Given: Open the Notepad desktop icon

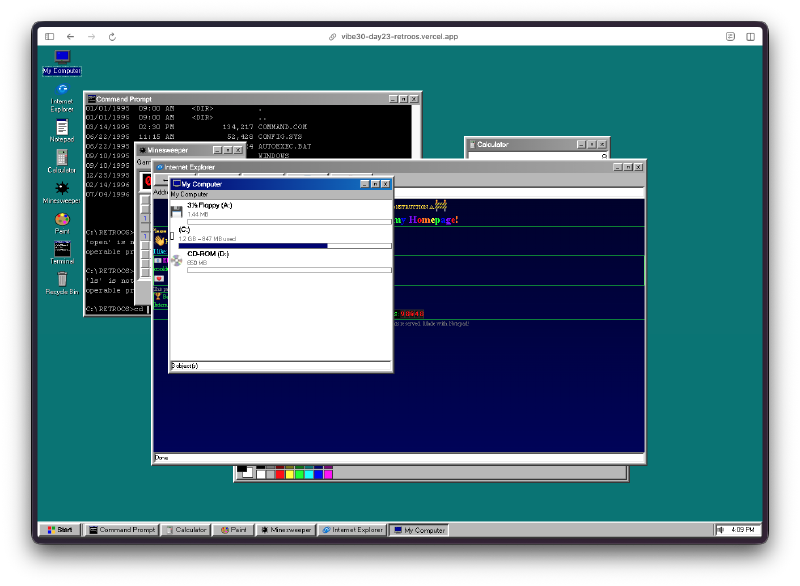Looking at the screenshot, I should [x=62, y=127].
